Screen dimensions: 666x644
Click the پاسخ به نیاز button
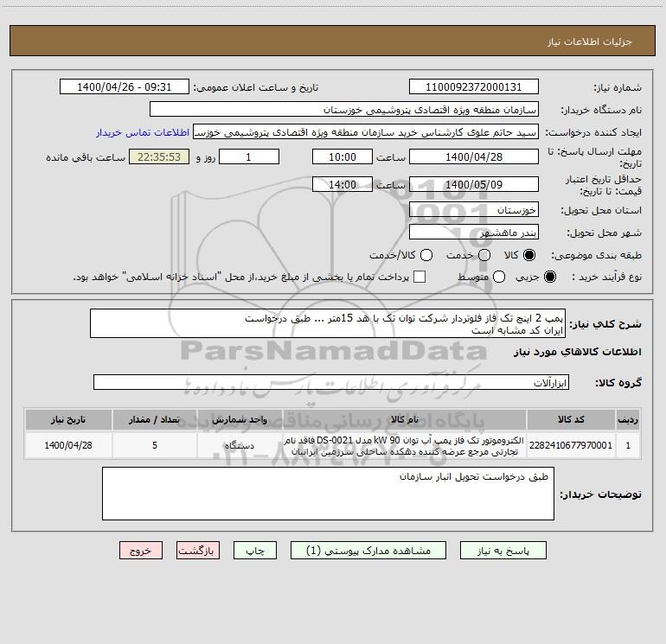click(x=503, y=551)
